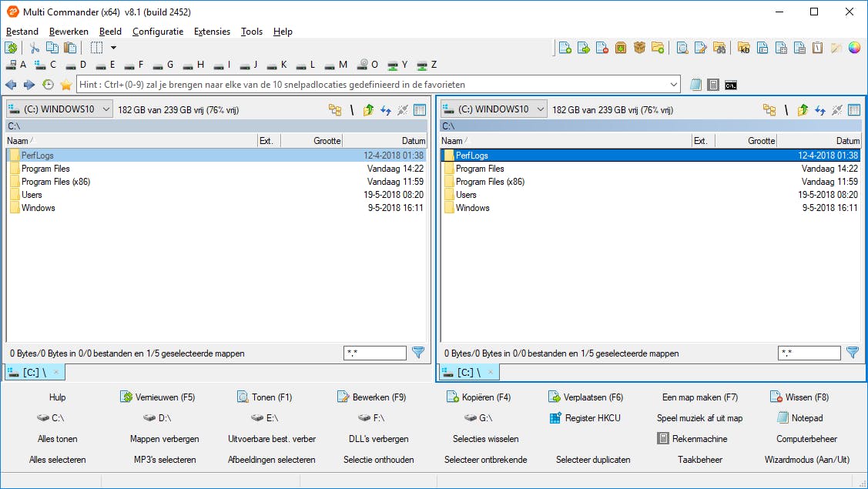Click the calculate folder sizes (kb) icon
The width and height of the screenshot is (868, 489).
point(743,49)
